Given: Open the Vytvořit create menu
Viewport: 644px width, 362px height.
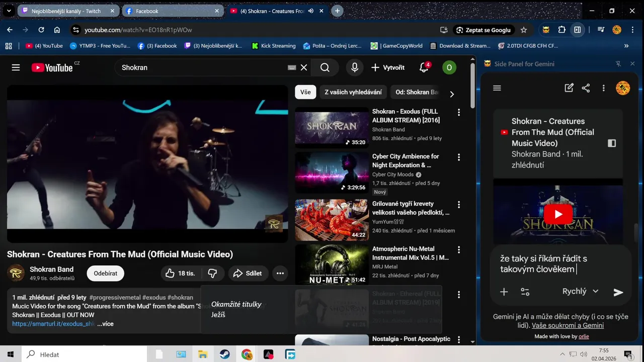Looking at the screenshot, I should [x=388, y=67].
